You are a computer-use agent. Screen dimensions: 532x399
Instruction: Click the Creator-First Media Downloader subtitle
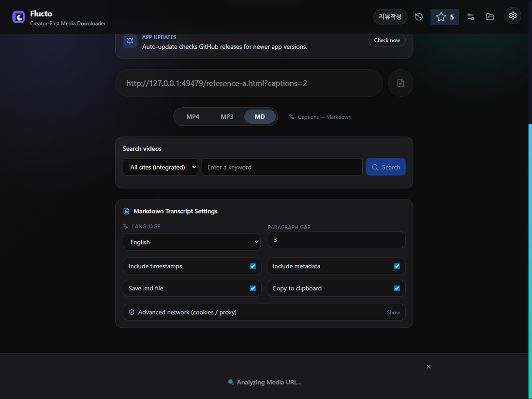point(68,23)
